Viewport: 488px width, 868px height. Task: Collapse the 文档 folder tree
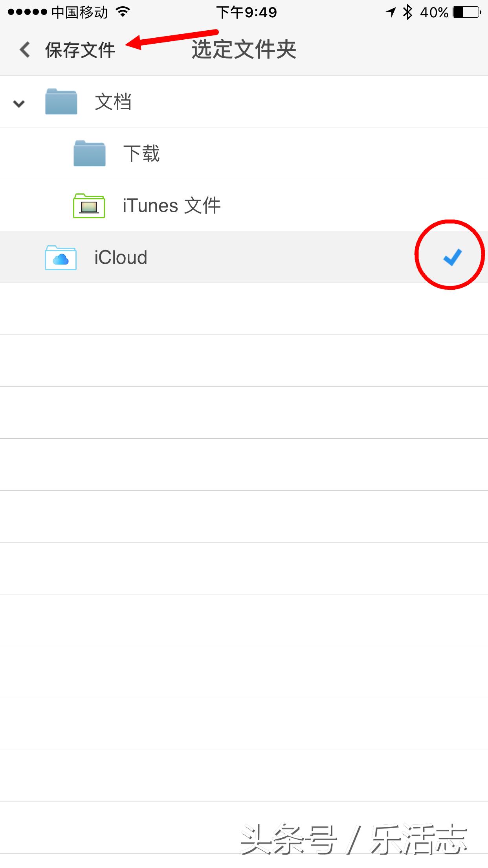coord(19,103)
